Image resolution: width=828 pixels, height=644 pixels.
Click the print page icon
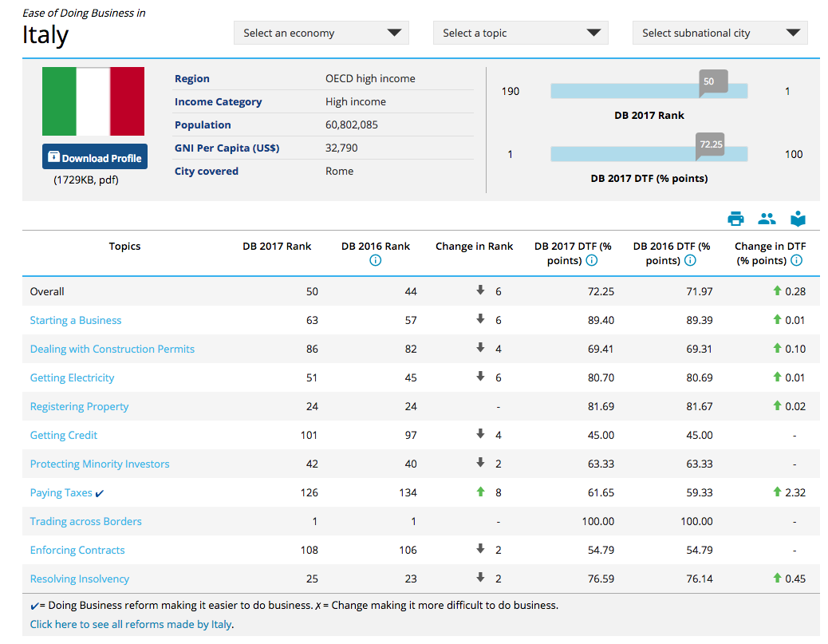pyautogui.click(x=735, y=218)
